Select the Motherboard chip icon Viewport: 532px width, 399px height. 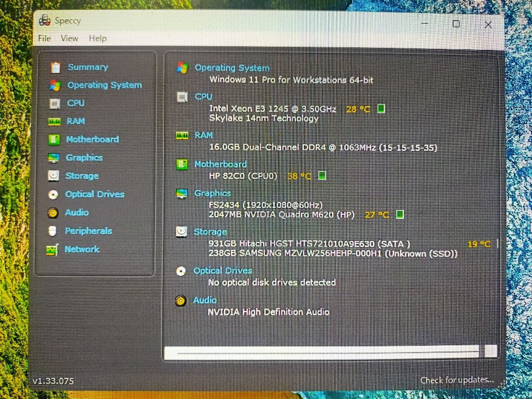pyautogui.click(x=55, y=139)
